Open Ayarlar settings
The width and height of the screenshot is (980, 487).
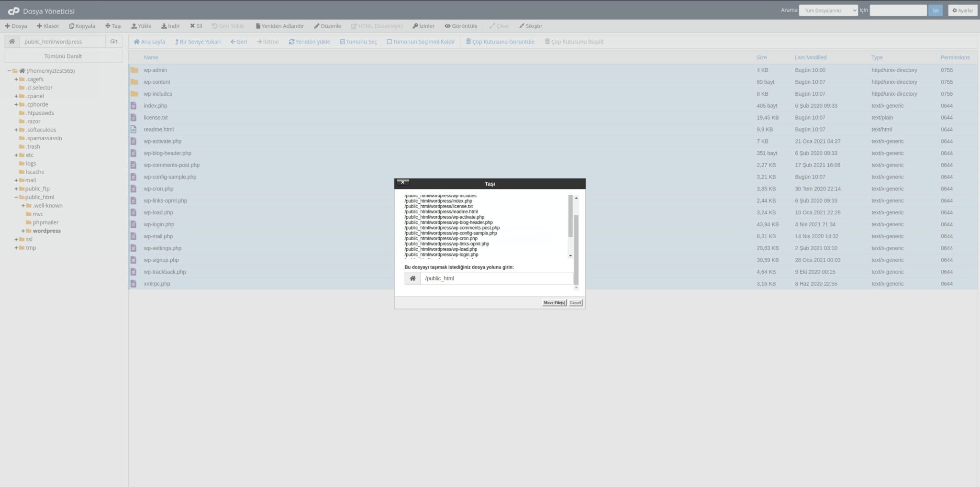963,11
